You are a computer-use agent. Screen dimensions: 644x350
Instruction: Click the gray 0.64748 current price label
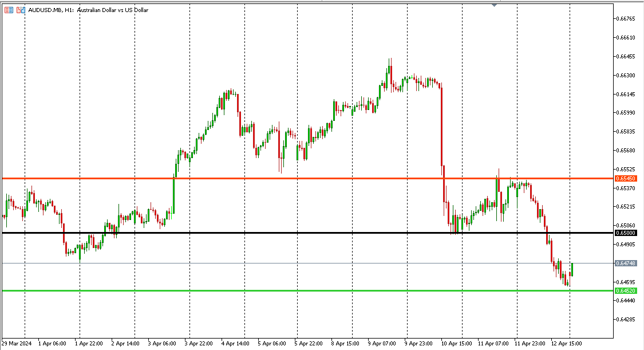[626, 264]
